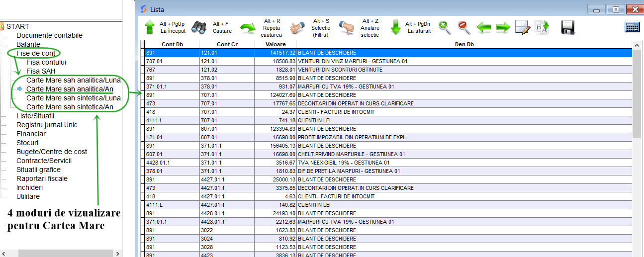This screenshot has width=644, height=257.
Task: Click the handshake 'Selectie (Filtru)' icon
Action: 297,28
